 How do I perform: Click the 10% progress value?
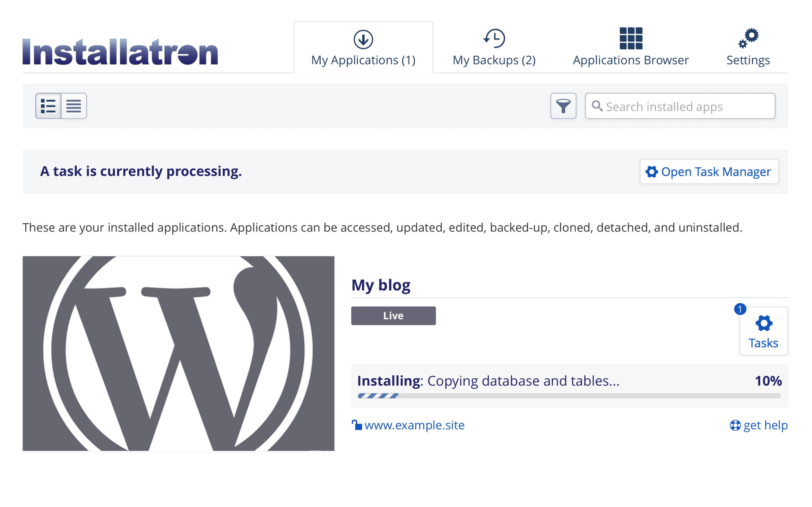(768, 381)
